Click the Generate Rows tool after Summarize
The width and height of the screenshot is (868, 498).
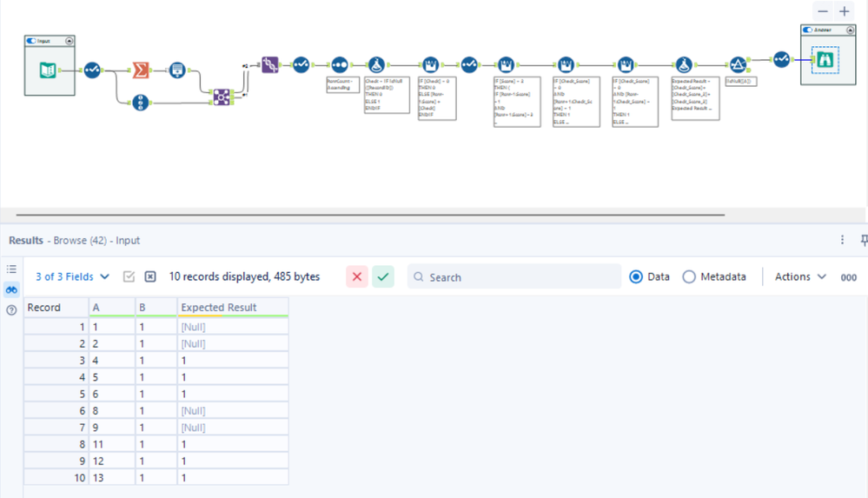click(x=177, y=70)
